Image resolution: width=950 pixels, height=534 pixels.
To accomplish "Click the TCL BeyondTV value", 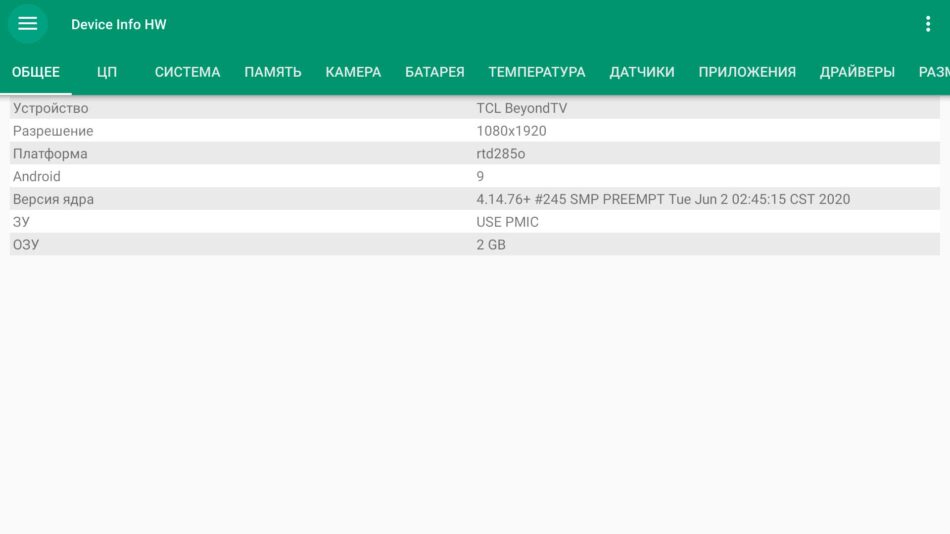I will click(x=522, y=108).
